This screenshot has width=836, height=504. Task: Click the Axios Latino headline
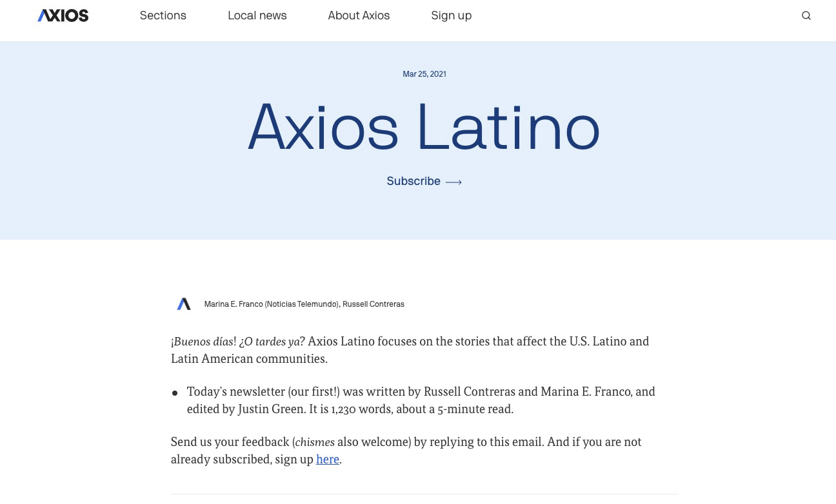[424, 128]
